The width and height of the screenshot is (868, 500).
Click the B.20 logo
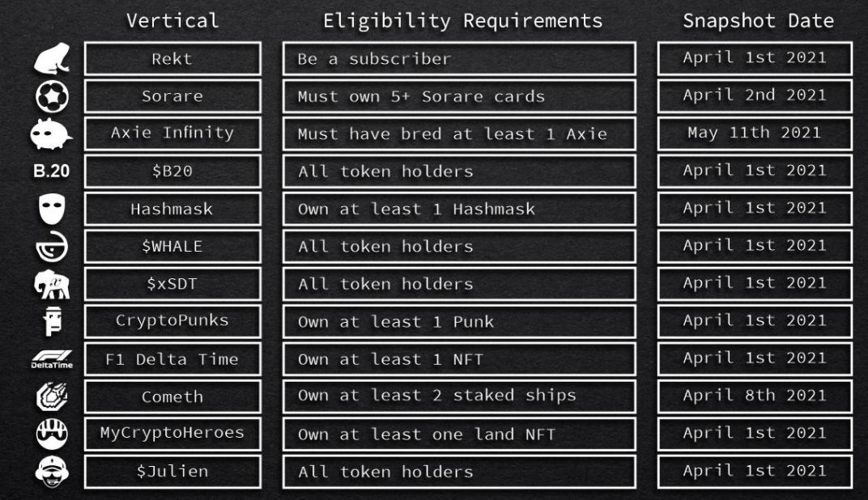pyautogui.click(x=52, y=171)
